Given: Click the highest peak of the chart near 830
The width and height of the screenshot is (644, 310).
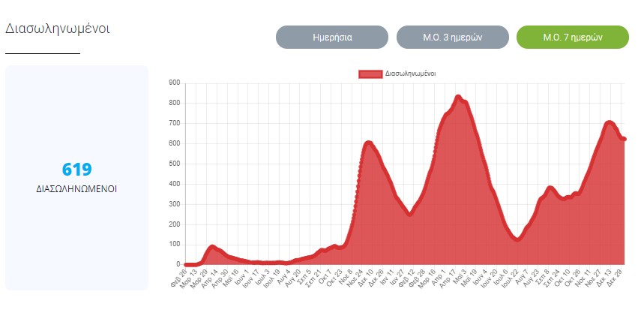Looking at the screenshot, I should 458,97.
